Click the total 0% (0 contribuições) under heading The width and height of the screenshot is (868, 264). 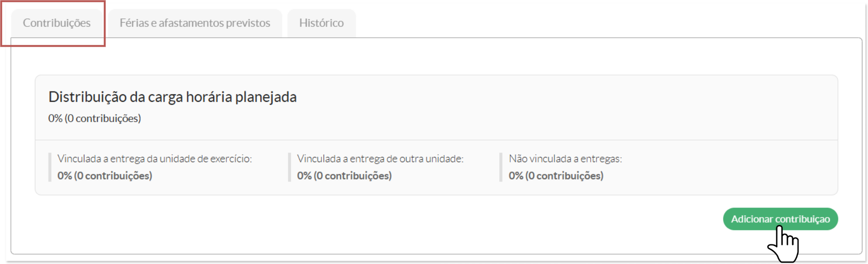pos(95,118)
